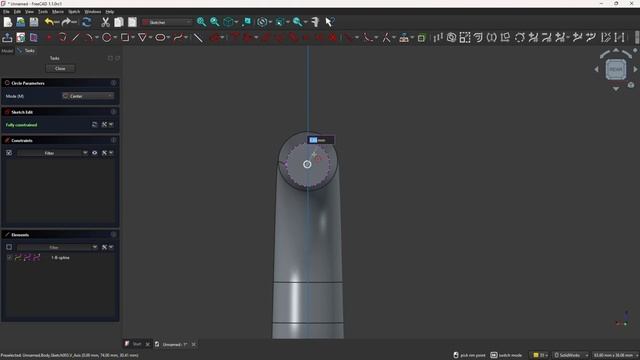The height and width of the screenshot is (360, 640).
Task: Open the View menu
Action: [29, 11]
